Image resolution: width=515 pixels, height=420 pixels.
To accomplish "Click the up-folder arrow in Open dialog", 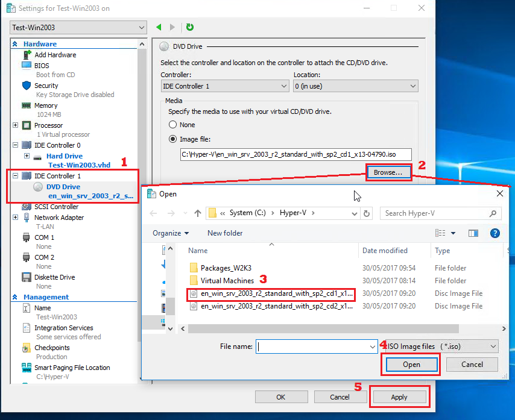I will click(198, 213).
